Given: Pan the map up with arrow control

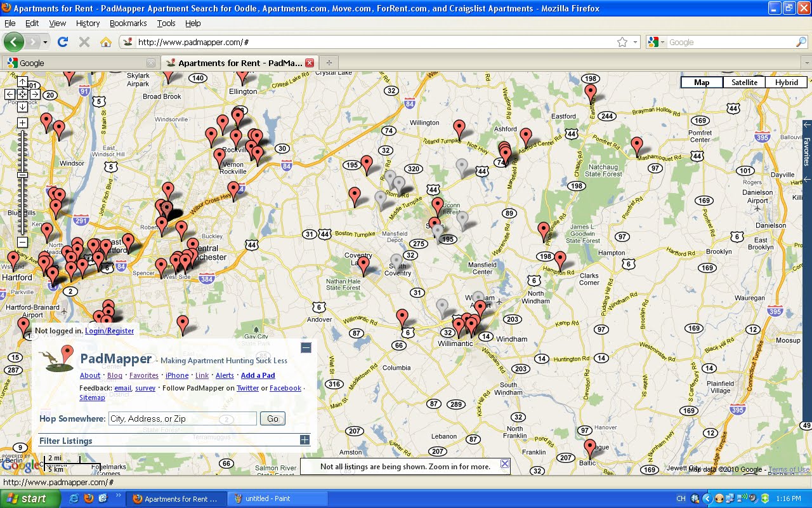Looking at the screenshot, I should pyautogui.click(x=22, y=83).
